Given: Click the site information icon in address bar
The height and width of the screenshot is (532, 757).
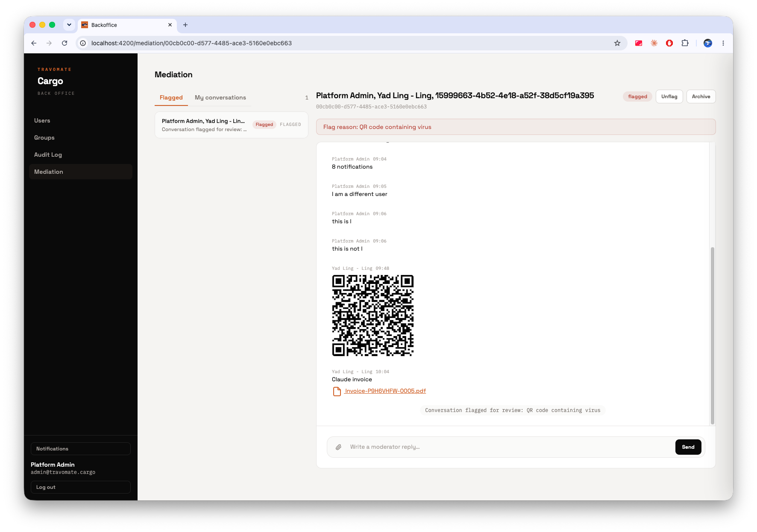Looking at the screenshot, I should click(83, 43).
